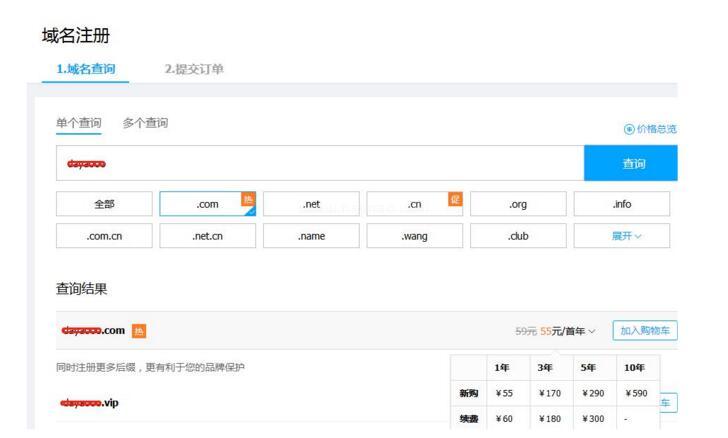The width and height of the screenshot is (728, 438).
Task: Toggle the .com domain suffix
Action: point(207,204)
